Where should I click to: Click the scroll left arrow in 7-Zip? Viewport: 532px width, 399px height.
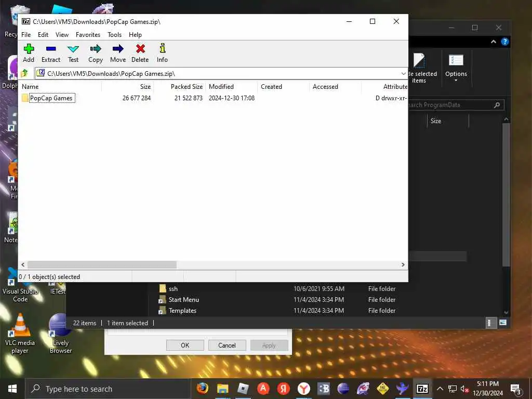tap(23, 264)
